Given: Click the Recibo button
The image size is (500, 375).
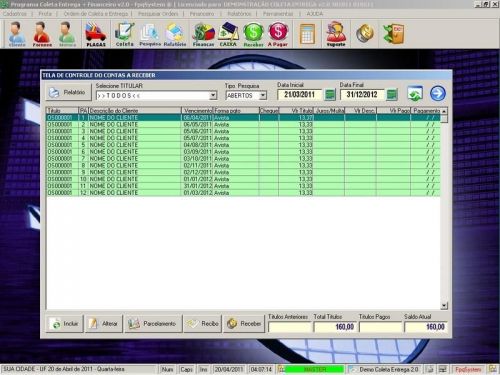Looking at the screenshot, I should point(203,323).
